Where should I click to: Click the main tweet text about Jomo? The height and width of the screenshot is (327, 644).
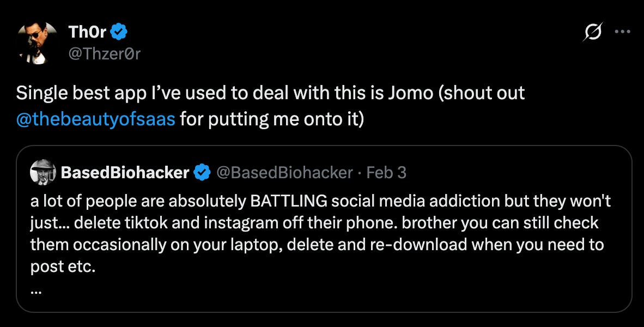pyautogui.click(x=270, y=106)
